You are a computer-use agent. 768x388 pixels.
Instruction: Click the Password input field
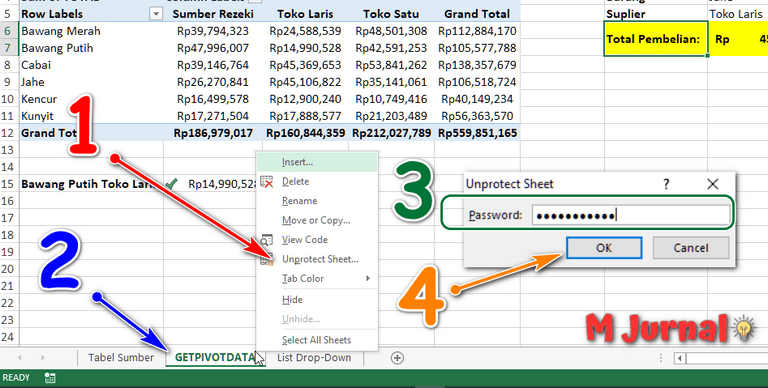[631, 215]
